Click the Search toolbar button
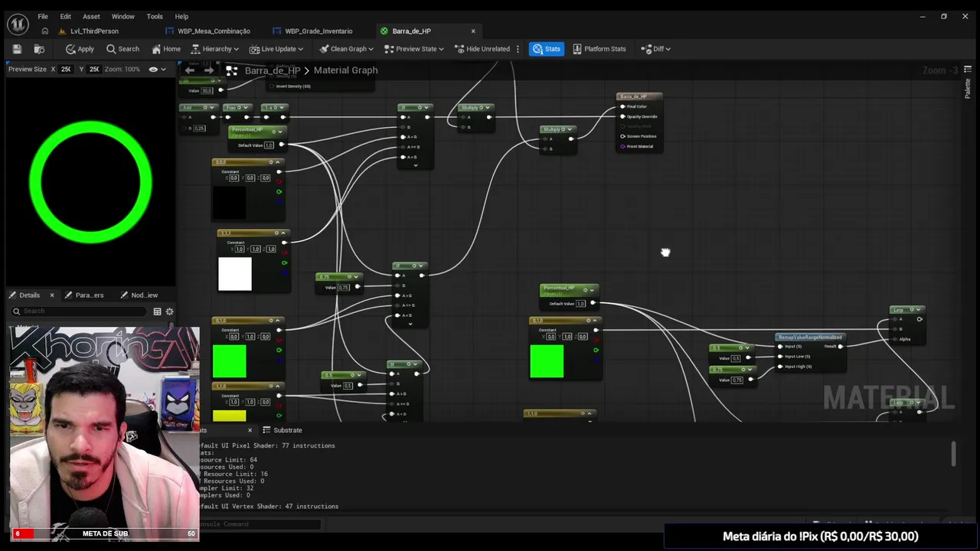This screenshot has height=551, width=980. click(122, 49)
